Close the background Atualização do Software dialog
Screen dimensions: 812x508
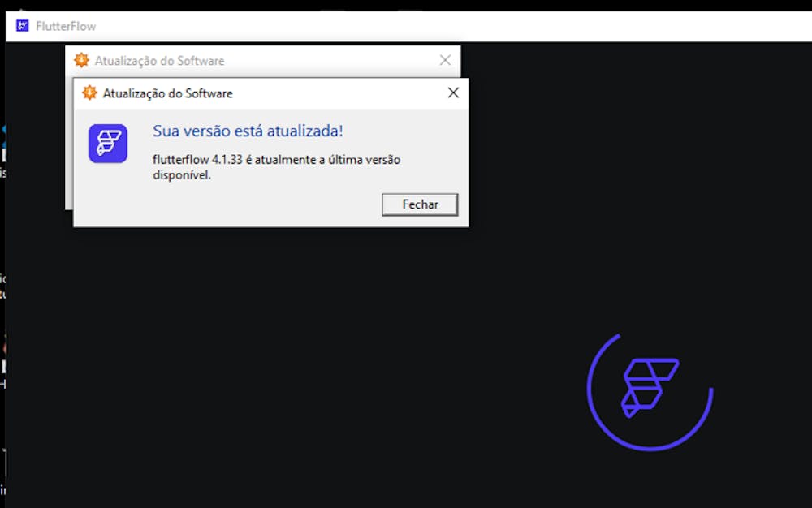tap(445, 60)
